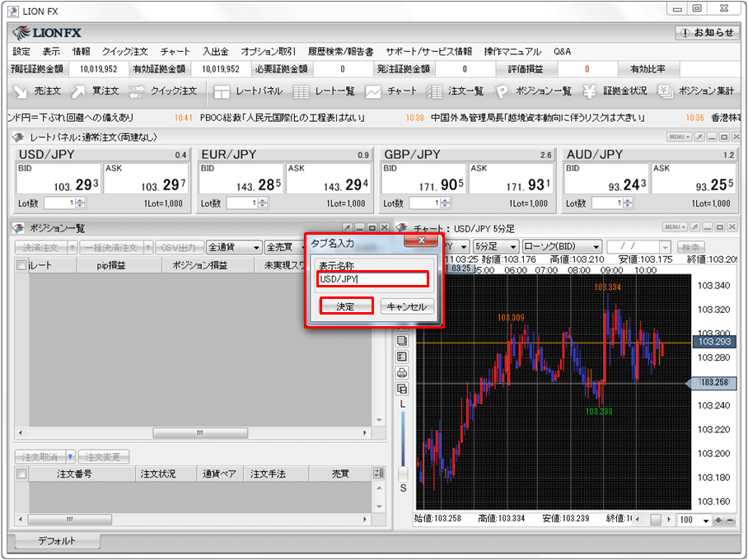Open the 注文取消 blue arrow dropdown
This screenshot has width=748, height=560.
(x=70, y=457)
